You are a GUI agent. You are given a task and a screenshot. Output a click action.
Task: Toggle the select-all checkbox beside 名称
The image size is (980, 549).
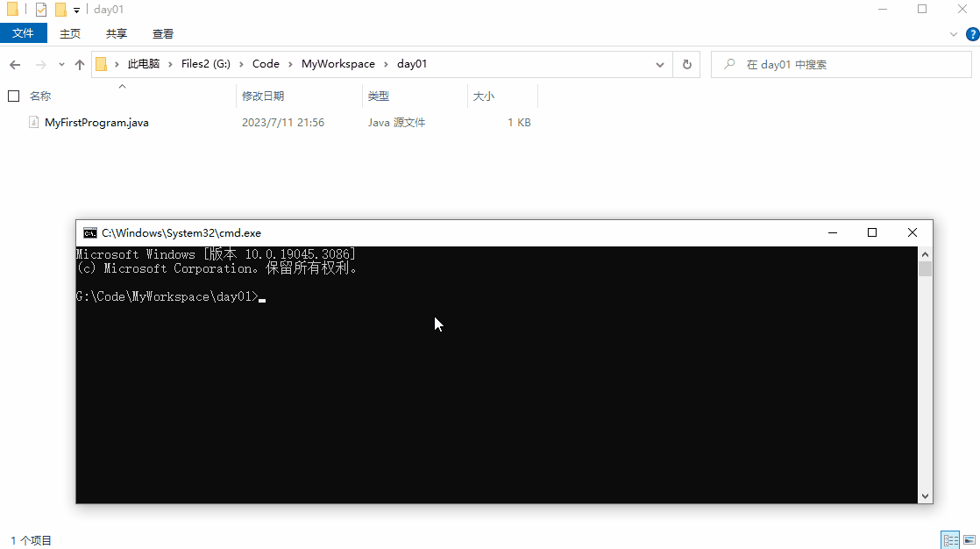(14, 96)
